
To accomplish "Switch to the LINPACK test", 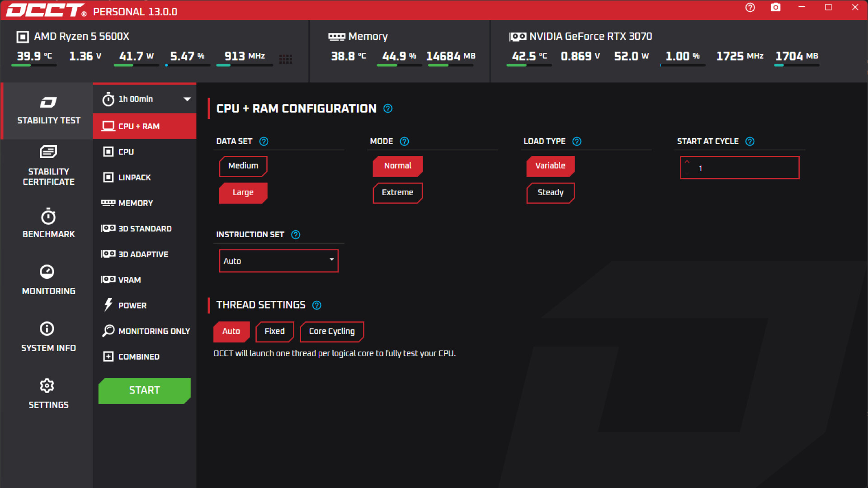I will [x=134, y=177].
